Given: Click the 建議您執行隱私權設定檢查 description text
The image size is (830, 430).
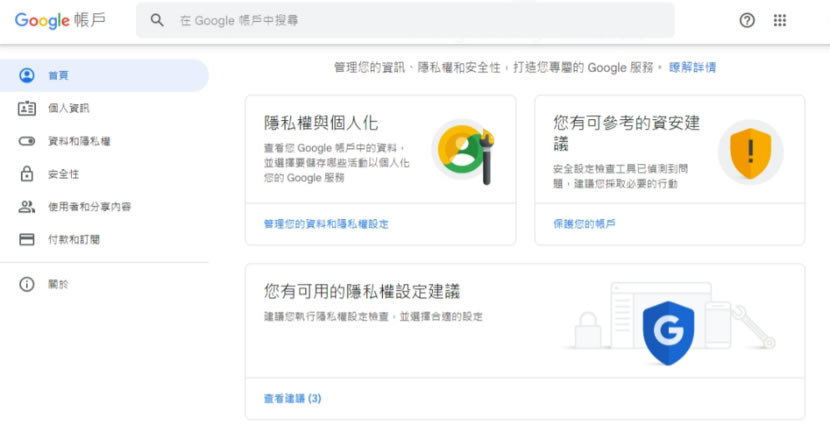Looking at the screenshot, I should click(373, 317).
